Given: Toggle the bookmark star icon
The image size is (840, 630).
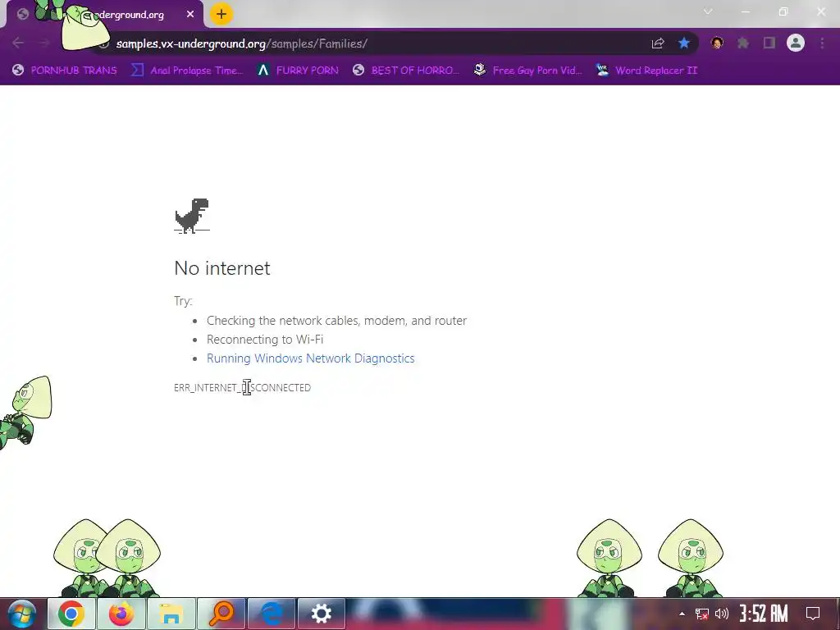Looking at the screenshot, I should [684, 43].
